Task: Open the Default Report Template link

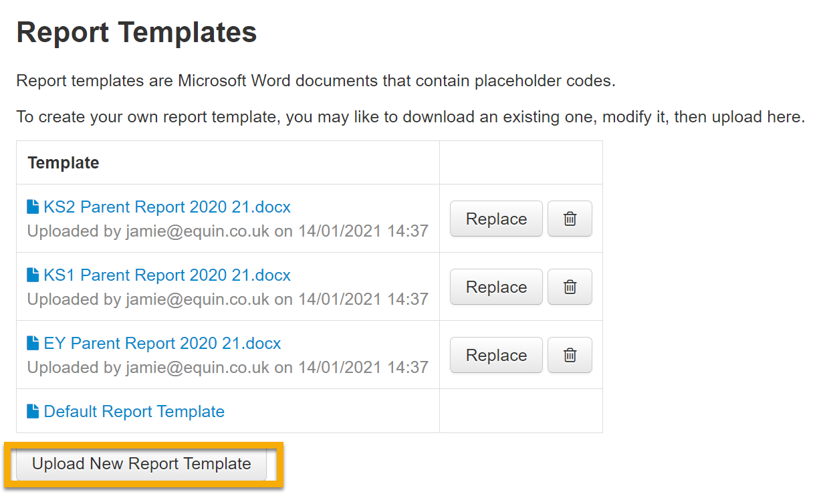Action: point(134,411)
